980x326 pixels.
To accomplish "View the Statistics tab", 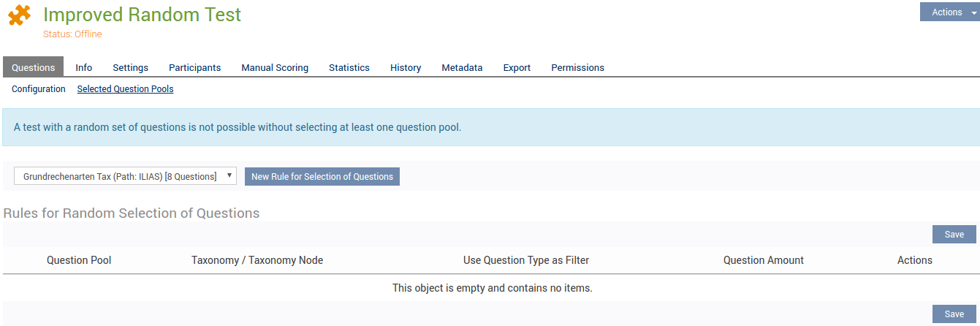I will tap(349, 67).
